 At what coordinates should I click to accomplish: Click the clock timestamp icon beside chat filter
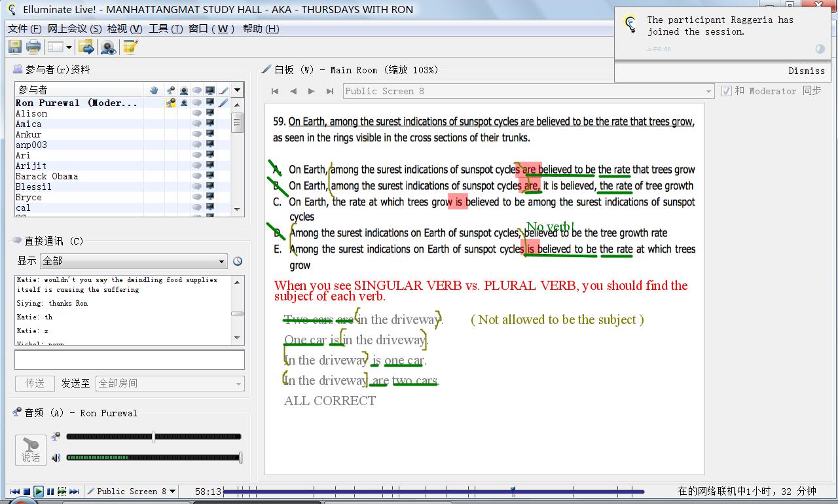point(238,261)
